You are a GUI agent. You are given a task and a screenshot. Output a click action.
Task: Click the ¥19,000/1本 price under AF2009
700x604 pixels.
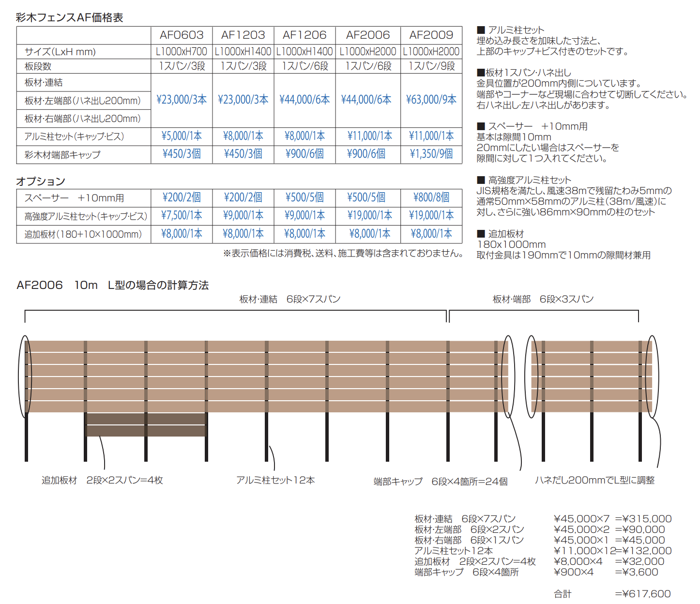[431, 215]
